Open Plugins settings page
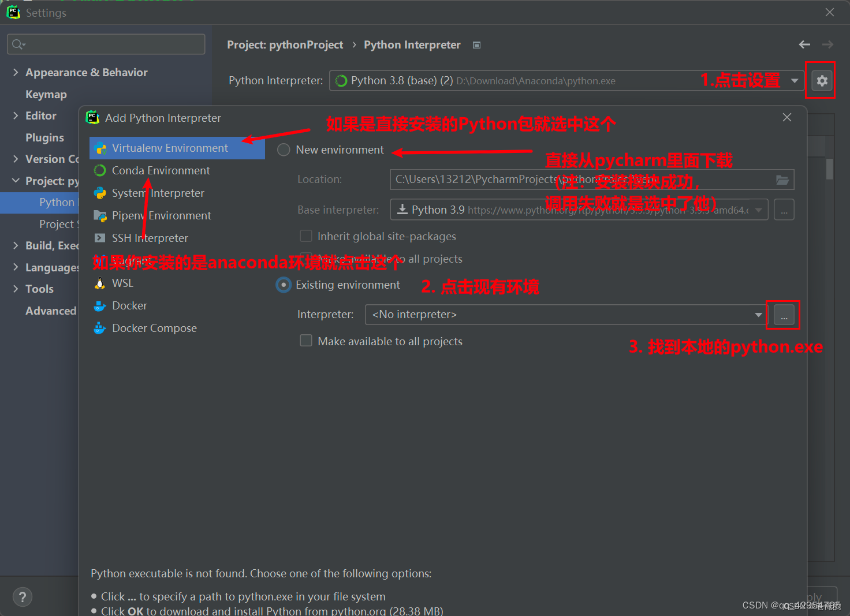Screen dimensions: 850x616 [x=44, y=137]
